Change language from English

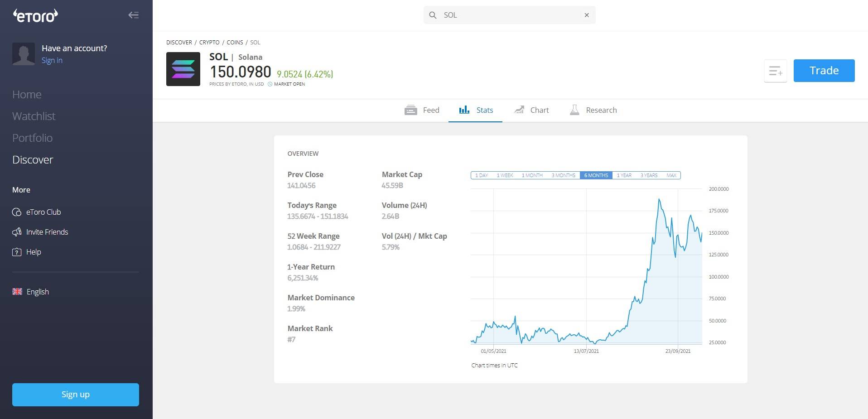pos(38,292)
